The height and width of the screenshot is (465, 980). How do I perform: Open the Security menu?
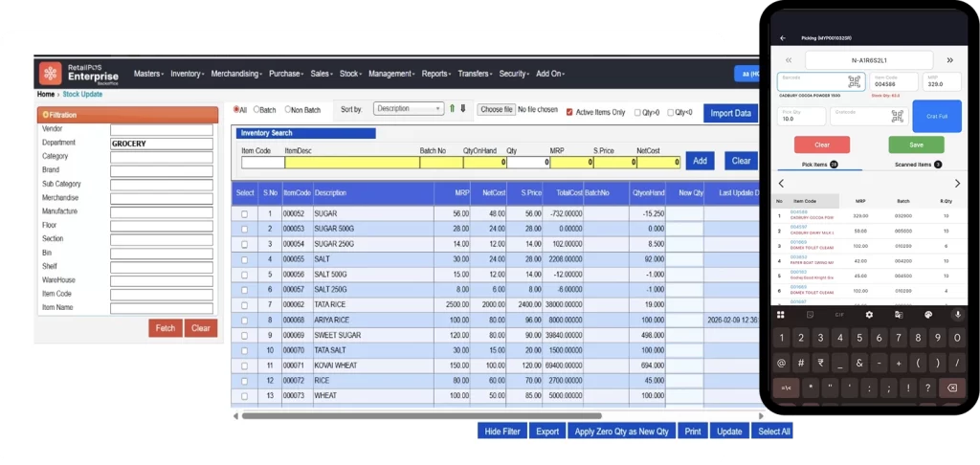(x=514, y=74)
